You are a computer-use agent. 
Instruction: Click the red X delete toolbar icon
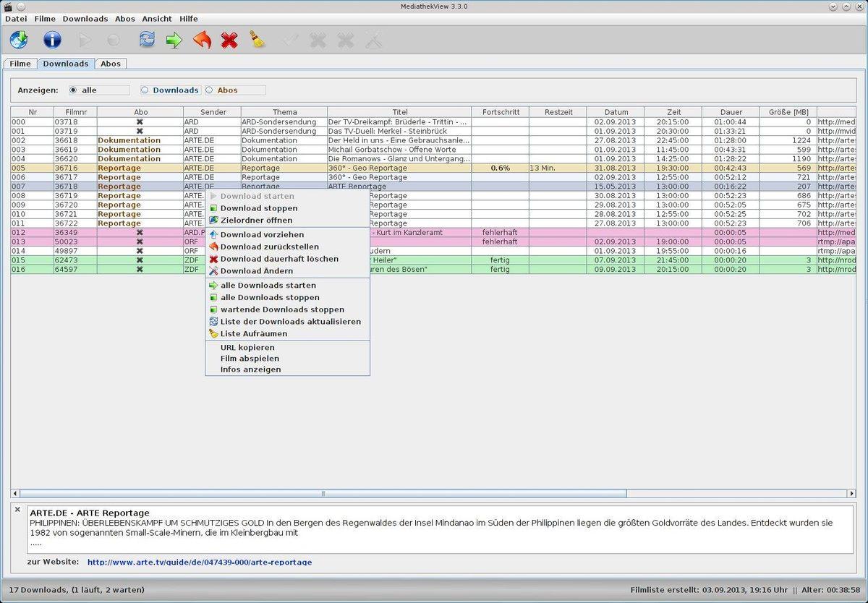[x=229, y=40]
